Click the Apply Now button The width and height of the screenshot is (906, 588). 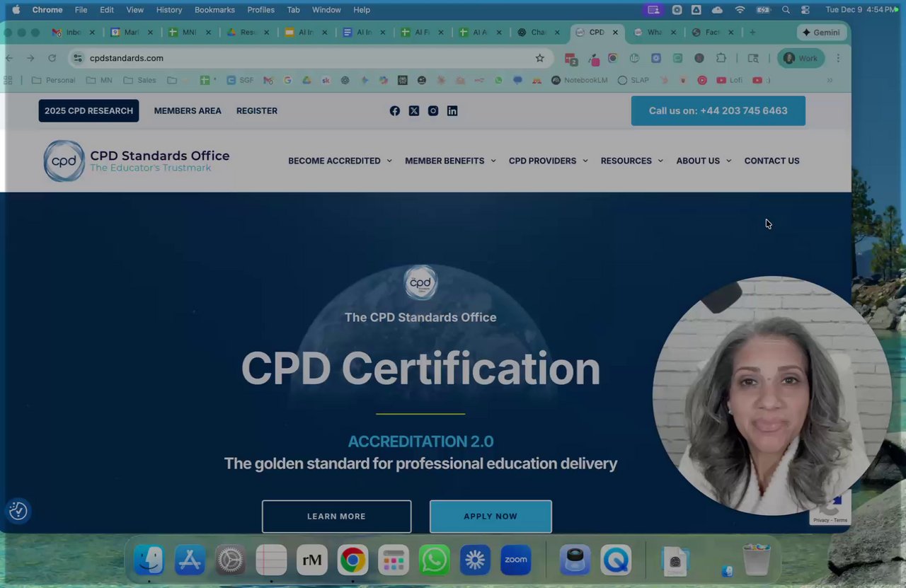coord(491,517)
